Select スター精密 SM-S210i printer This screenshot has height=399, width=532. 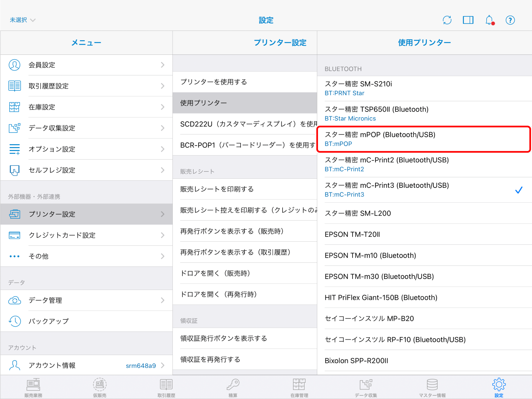(x=424, y=88)
